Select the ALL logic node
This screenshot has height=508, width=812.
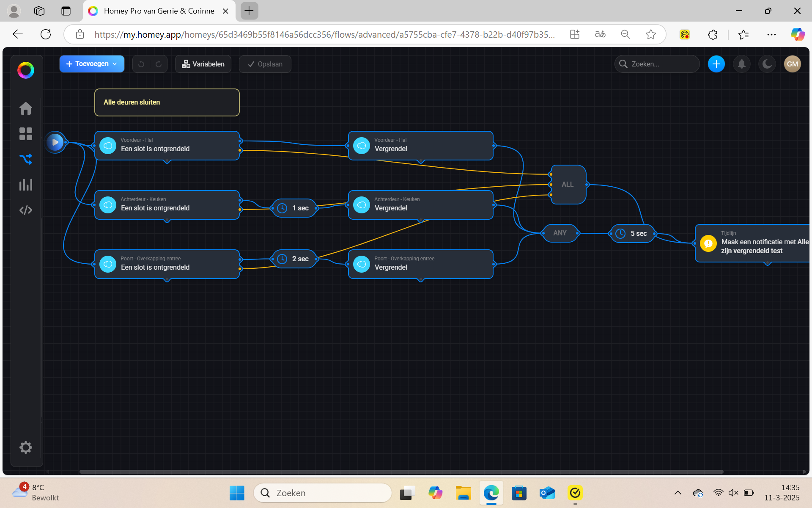click(568, 185)
